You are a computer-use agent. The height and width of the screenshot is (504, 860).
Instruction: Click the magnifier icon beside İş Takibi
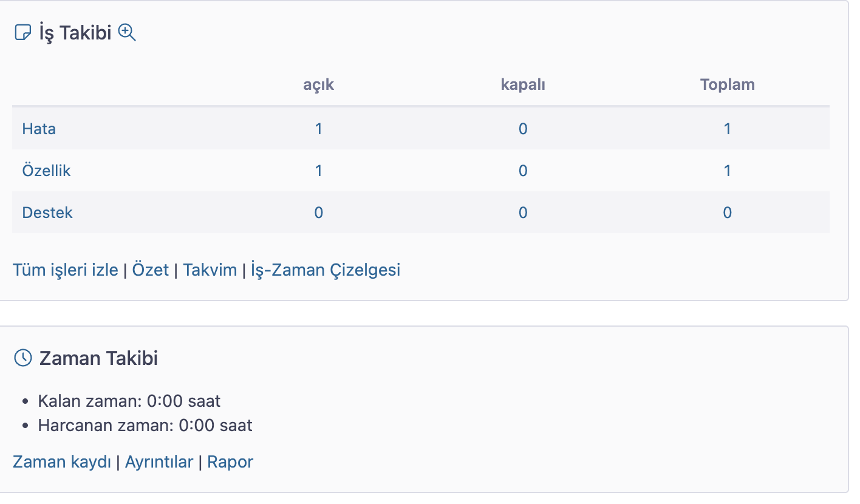127,32
